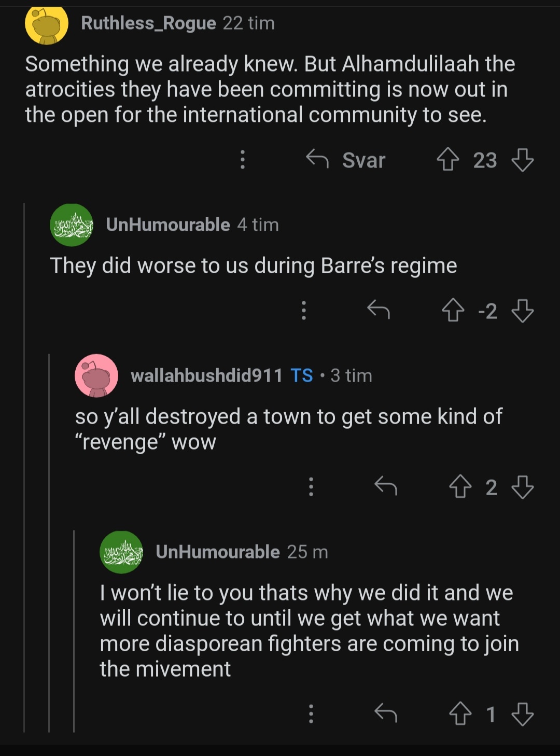Upvote Ruthless_Rogue's comment

(447, 160)
